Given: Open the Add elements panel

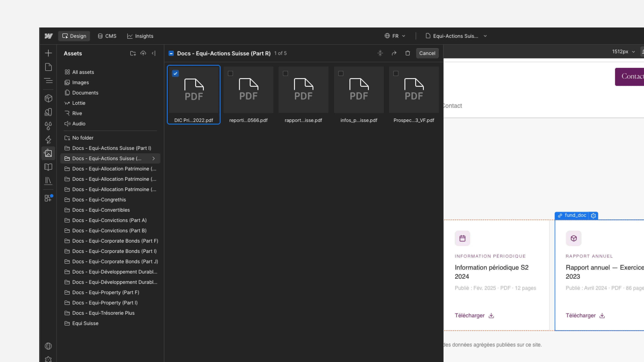Looking at the screenshot, I should [x=48, y=53].
